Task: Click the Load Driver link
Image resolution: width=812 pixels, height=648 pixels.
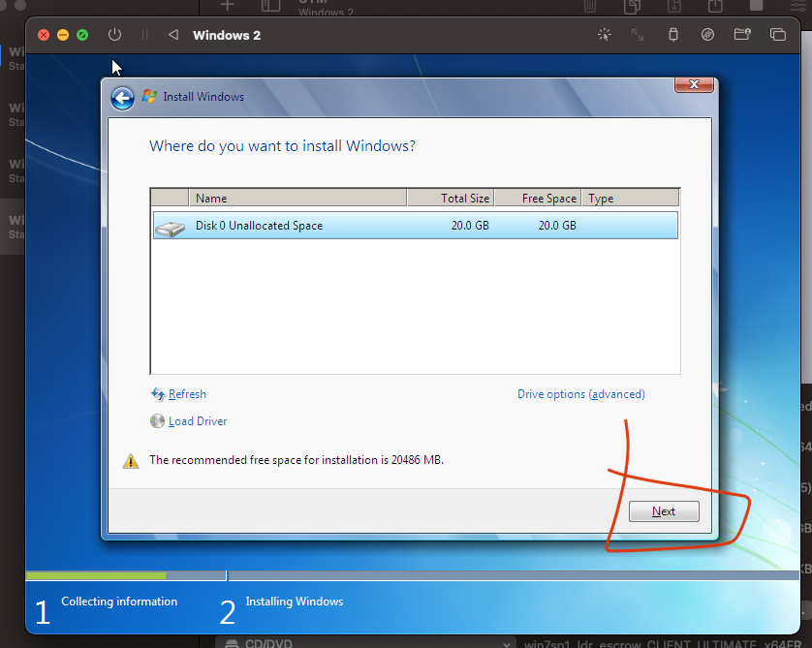Action: (x=198, y=421)
